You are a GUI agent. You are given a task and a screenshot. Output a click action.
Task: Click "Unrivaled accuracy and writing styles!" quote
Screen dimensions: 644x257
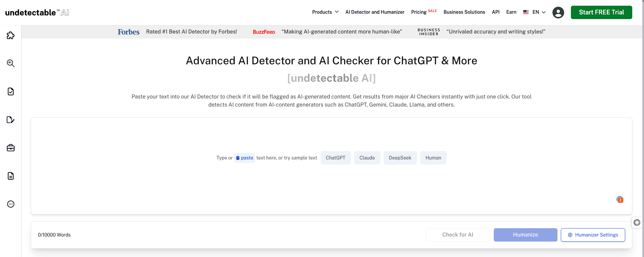[496, 32]
